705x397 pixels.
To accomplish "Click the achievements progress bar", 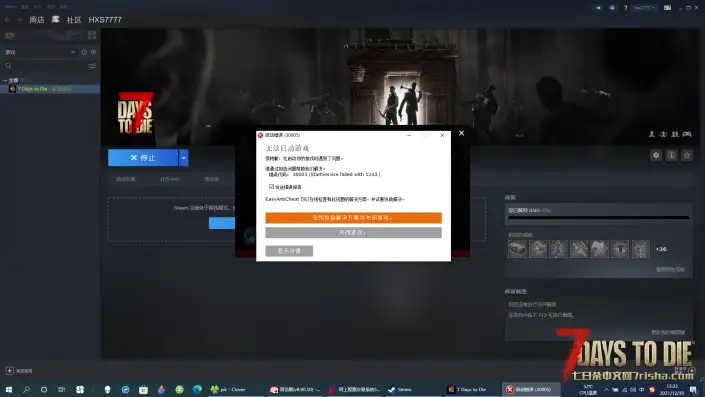I will 598,218.
